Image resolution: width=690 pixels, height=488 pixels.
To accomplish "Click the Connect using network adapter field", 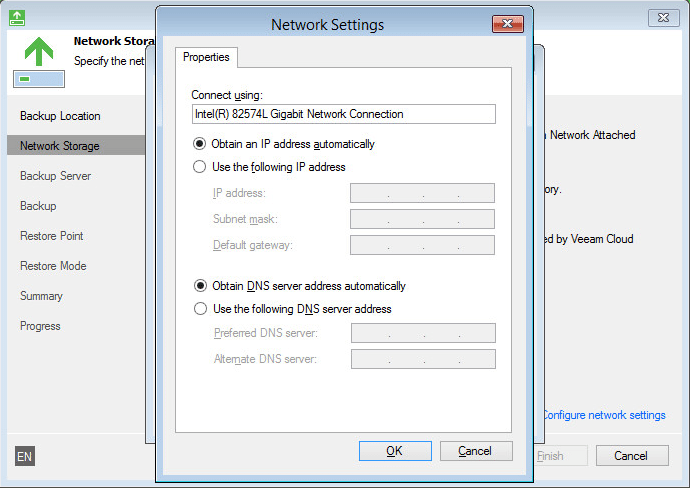I will [x=343, y=114].
